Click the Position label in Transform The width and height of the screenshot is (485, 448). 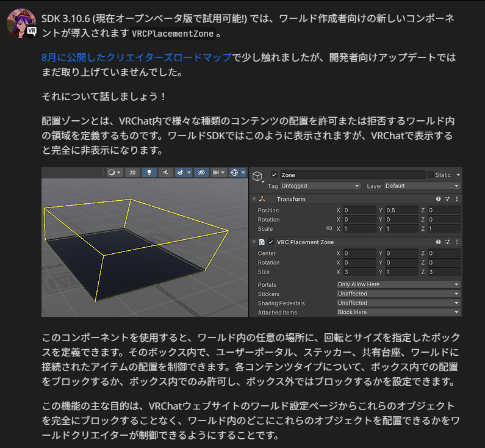[268, 210]
